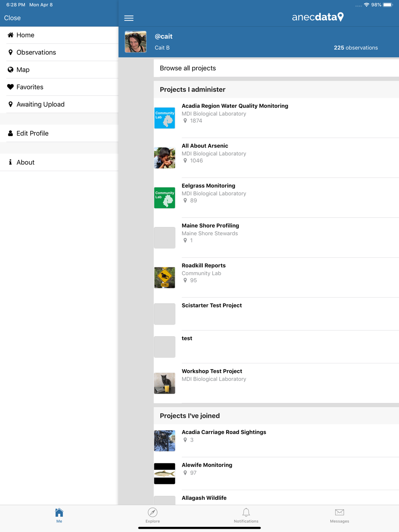Click the About info icon
This screenshot has height=532, width=399.
(x=10, y=162)
